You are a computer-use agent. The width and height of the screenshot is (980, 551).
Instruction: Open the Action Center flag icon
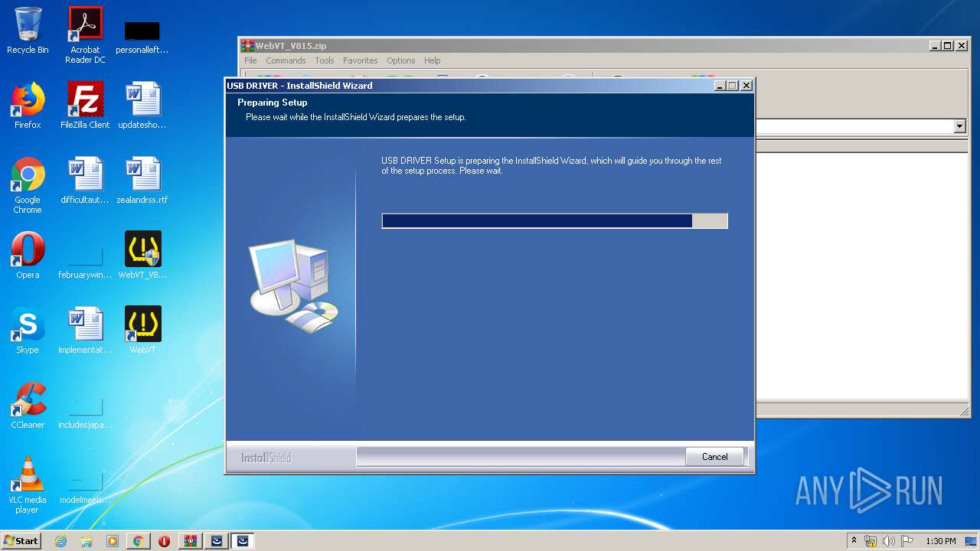906,541
